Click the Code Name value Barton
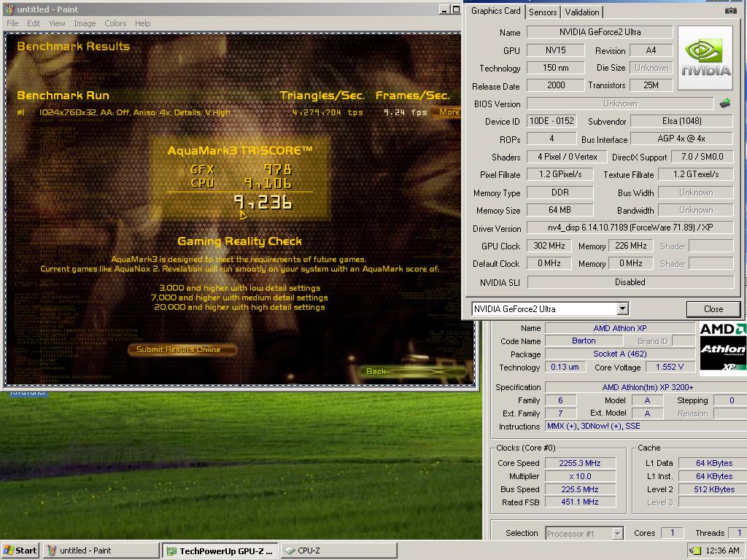The width and height of the screenshot is (747, 560). coord(584,341)
